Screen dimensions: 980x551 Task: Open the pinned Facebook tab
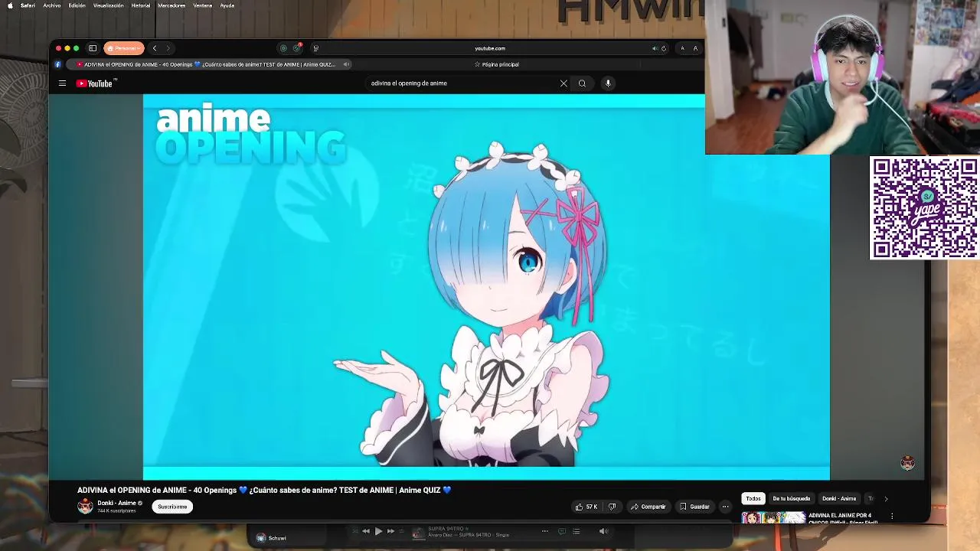pyautogui.click(x=57, y=64)
